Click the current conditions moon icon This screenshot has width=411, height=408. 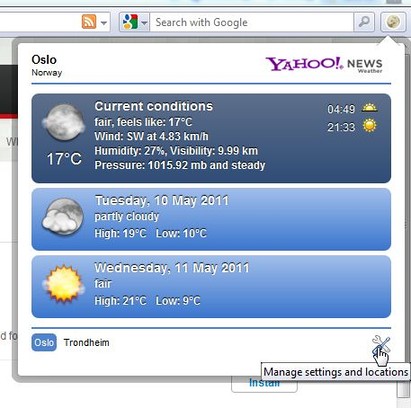click(x=64, y=122)
